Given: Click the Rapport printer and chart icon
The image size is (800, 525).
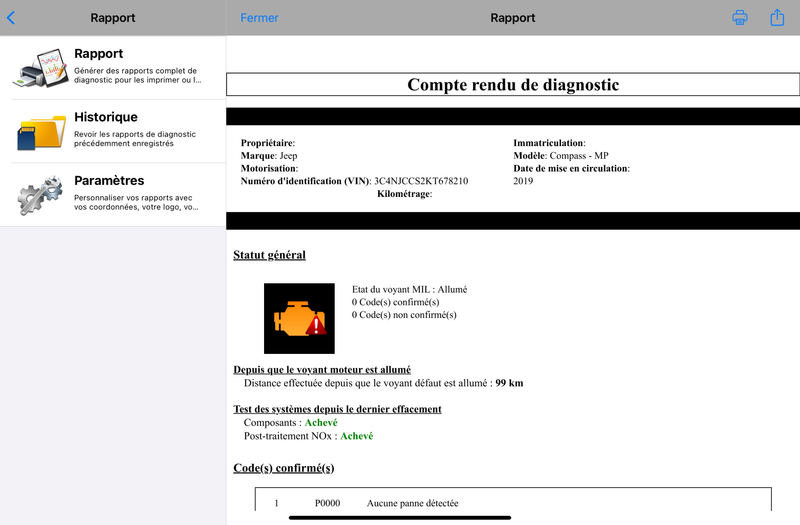Looking at the screenshot, I should point(40,68).
